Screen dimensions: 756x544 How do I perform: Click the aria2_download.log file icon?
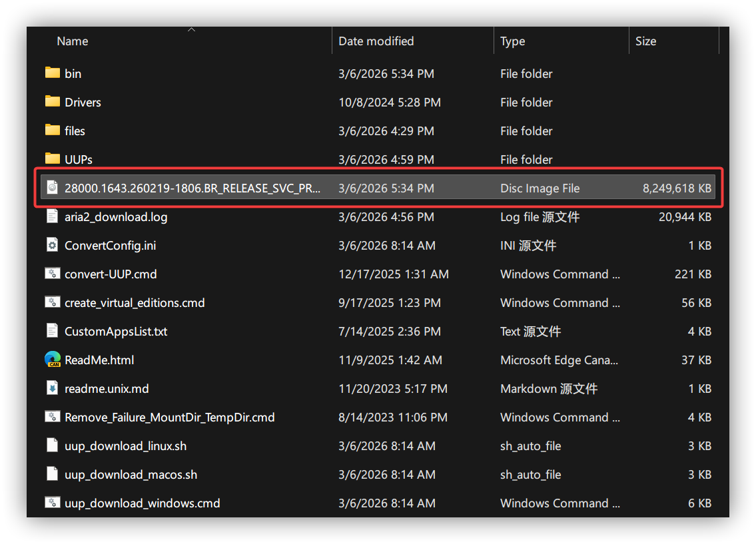coord(53,217)
